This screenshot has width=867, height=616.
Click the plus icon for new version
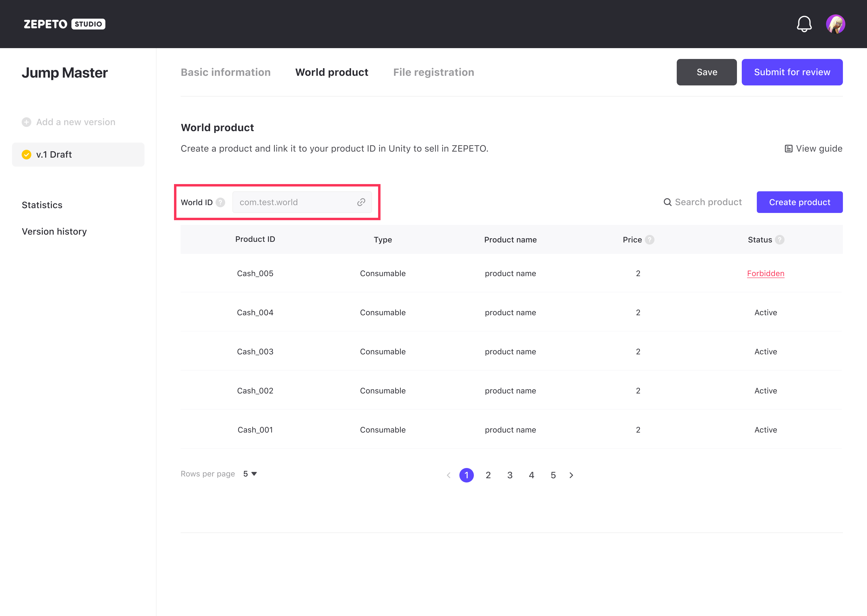(x=26, y=122)
